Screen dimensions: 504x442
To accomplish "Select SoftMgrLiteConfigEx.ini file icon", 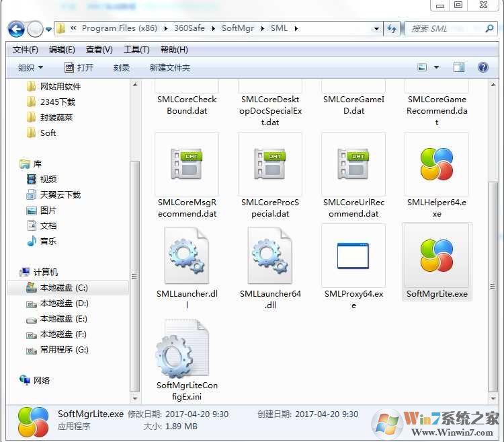I will (x=183, y=348).
